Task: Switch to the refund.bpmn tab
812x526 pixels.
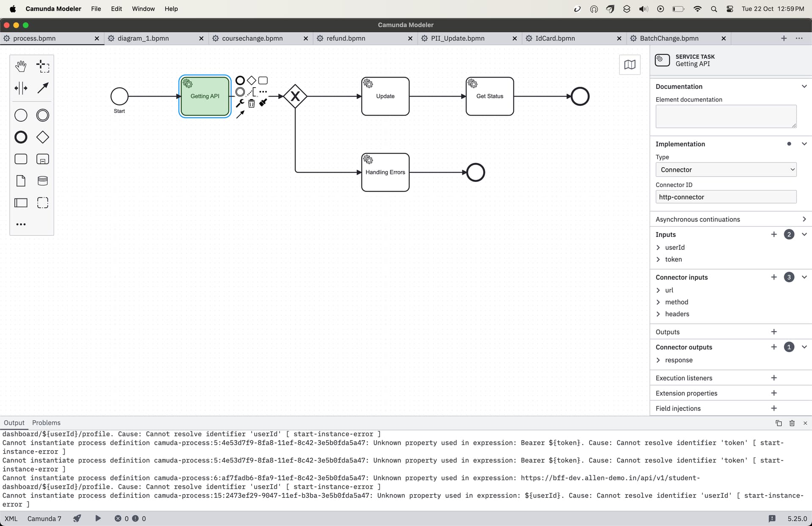Action: 346,38
